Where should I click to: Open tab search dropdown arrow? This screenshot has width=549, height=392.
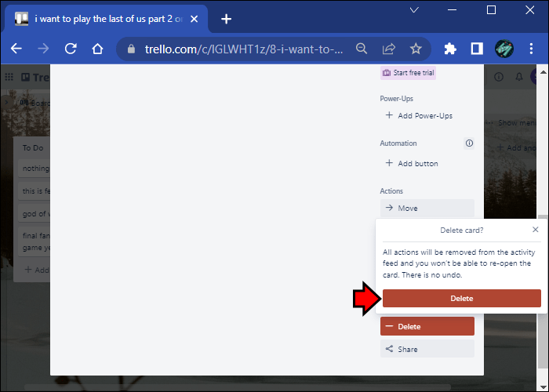(414, 10)
